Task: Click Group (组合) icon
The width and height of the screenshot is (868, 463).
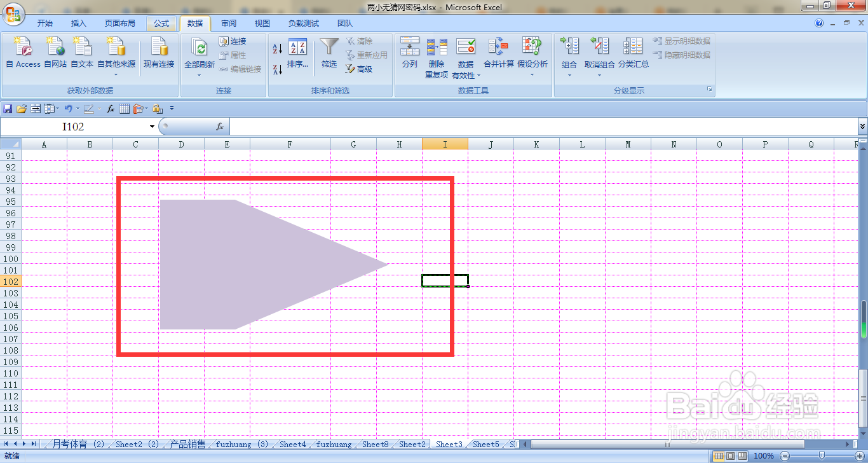Action: (569, 46)
